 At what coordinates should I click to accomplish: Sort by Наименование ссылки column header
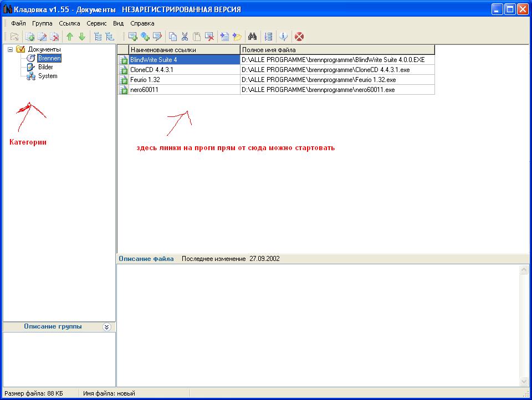(185, 50)
